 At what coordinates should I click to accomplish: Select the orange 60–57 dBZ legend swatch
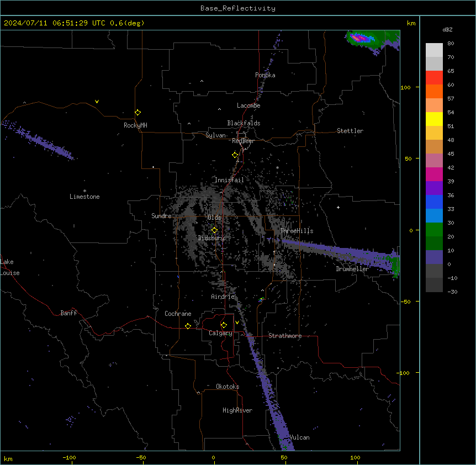(x=434, y=91)
